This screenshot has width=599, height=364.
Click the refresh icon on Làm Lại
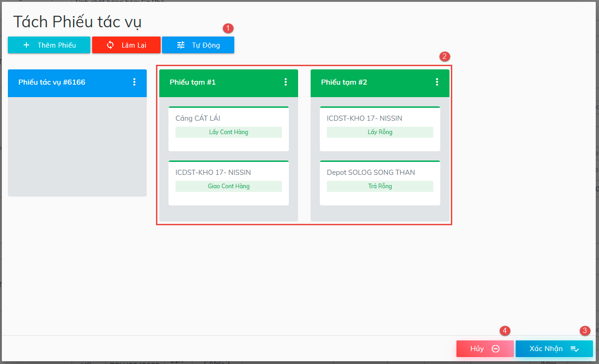(110, 45)
